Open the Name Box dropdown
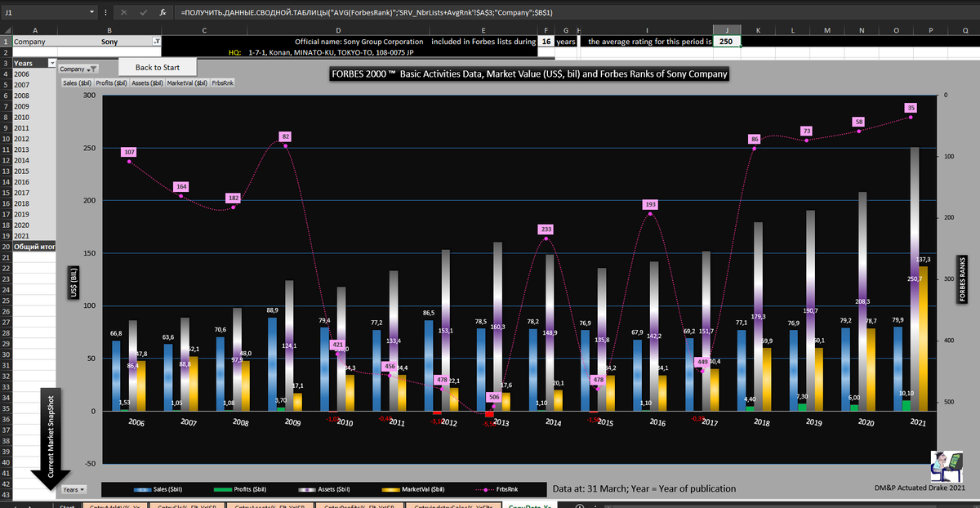Image resolution: width=980 pixels, height=508 pixels. [90, 13]
